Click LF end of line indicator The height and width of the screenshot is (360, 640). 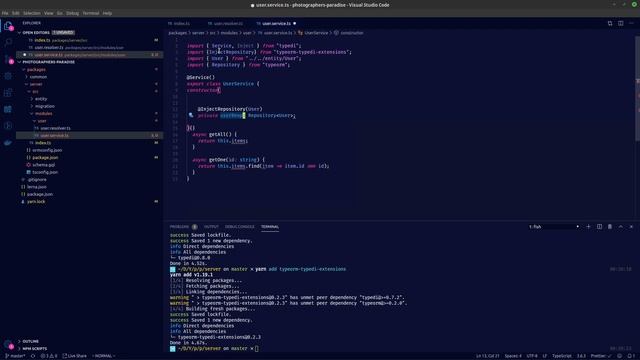coord(544,356)
